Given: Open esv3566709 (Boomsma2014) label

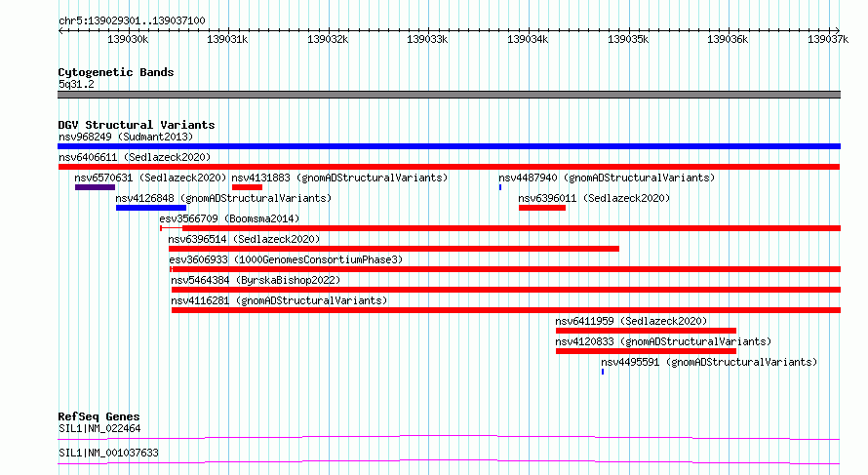Looking at the screenshot, I should coord(229,218).
